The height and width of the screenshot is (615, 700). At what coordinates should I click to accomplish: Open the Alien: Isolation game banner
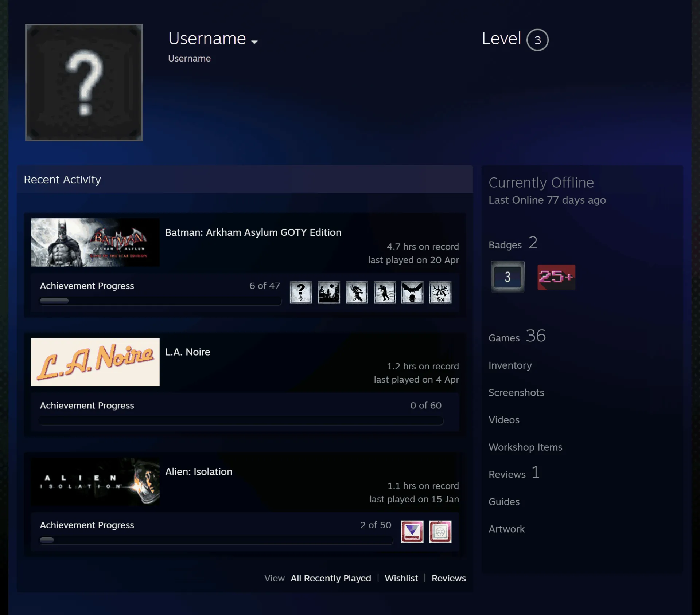pyautogui.click(x=95, y=482)
